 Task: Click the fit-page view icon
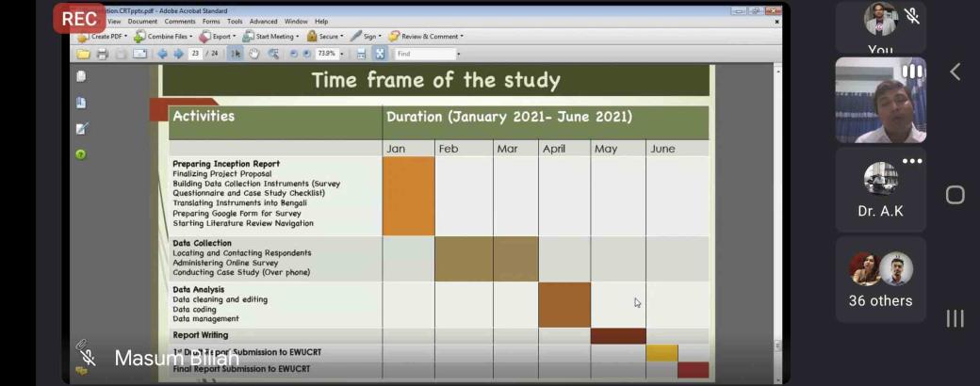(379, 55)
